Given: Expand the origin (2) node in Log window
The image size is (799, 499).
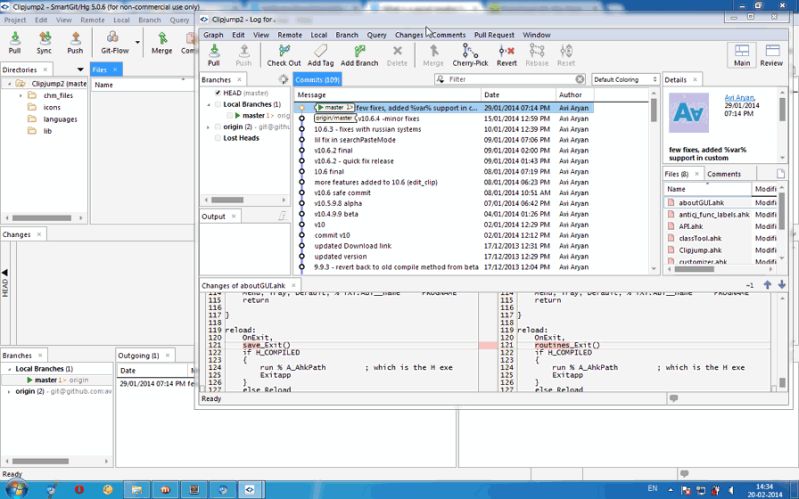Looking at the screenshot, I should pos(208,127).
